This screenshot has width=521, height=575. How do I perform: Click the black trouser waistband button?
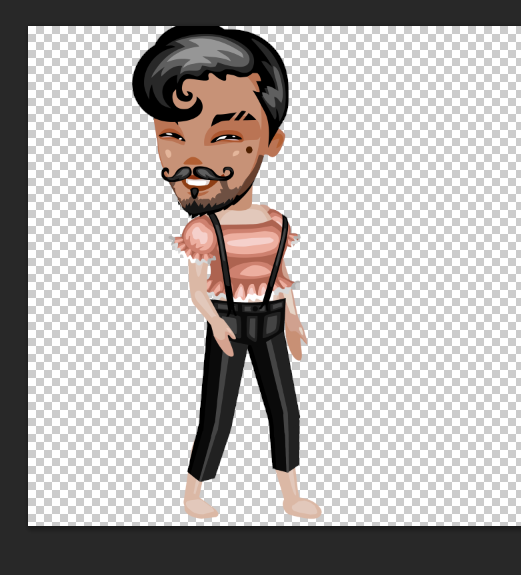pos(255,309)
